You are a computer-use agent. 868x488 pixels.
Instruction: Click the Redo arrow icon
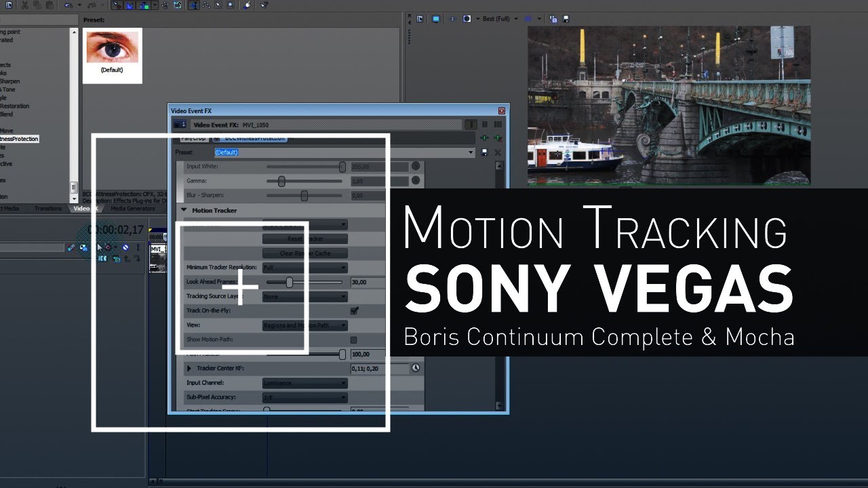coord(92,5)
